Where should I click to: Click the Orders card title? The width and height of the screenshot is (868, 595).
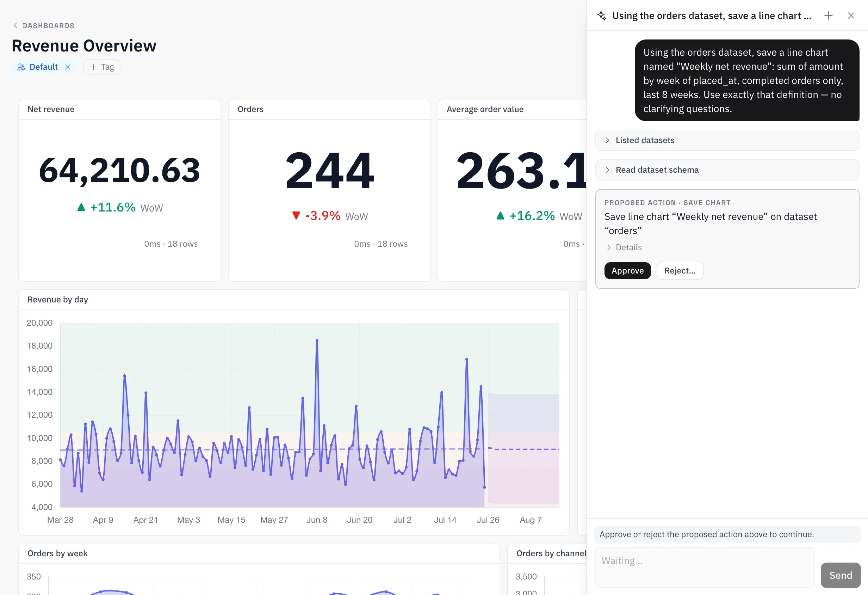point(250,109)
